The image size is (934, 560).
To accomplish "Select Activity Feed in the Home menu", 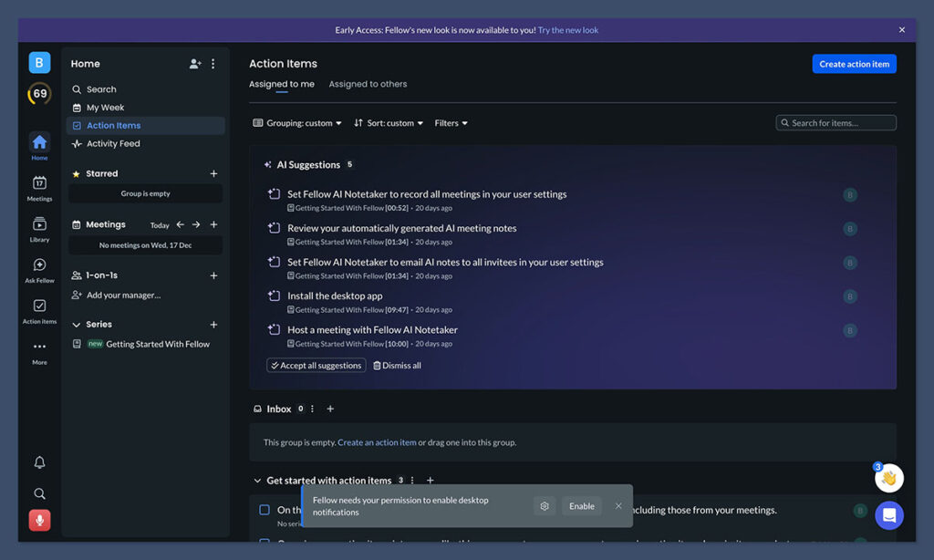I will 113,144.
